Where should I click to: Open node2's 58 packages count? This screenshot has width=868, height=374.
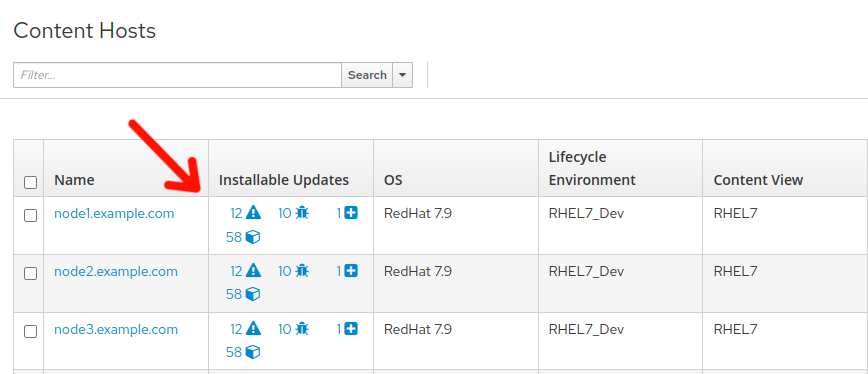click(x=234, y=294)
